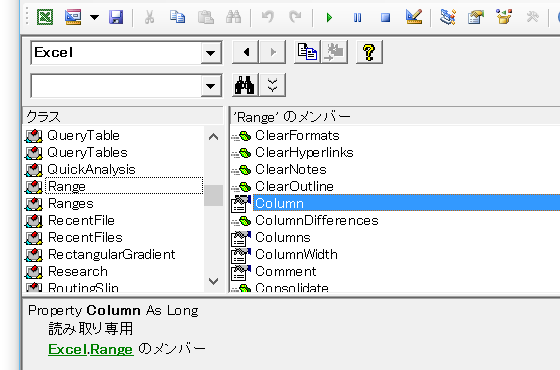Viewport: 560px width, 370px height.
Task: Click the Excel link in details pane
Action: click(x=68, y=349)
